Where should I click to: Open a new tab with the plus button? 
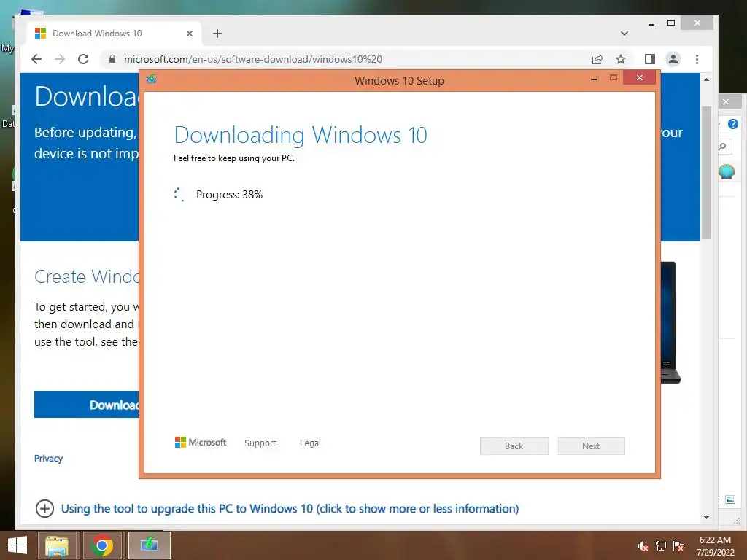(x=217, y=34)
